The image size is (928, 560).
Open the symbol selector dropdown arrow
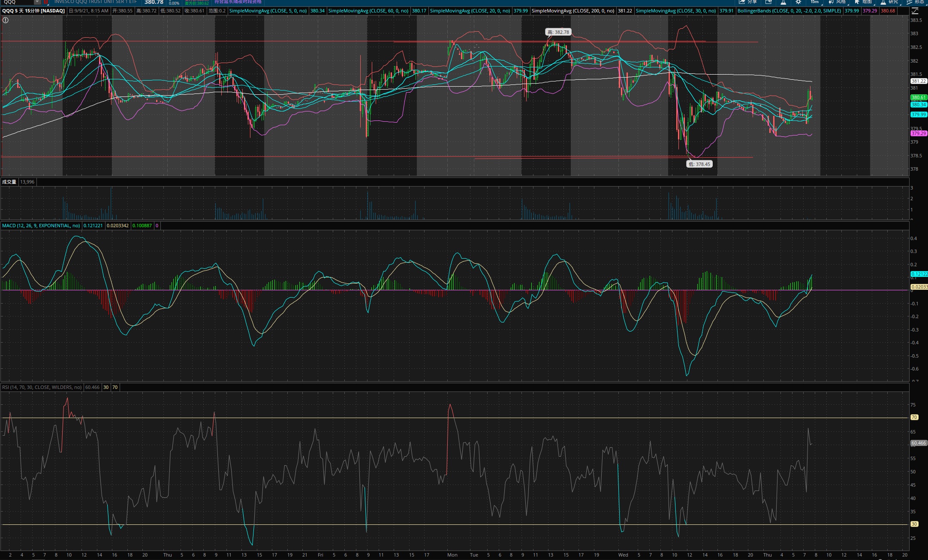(37, 2)
